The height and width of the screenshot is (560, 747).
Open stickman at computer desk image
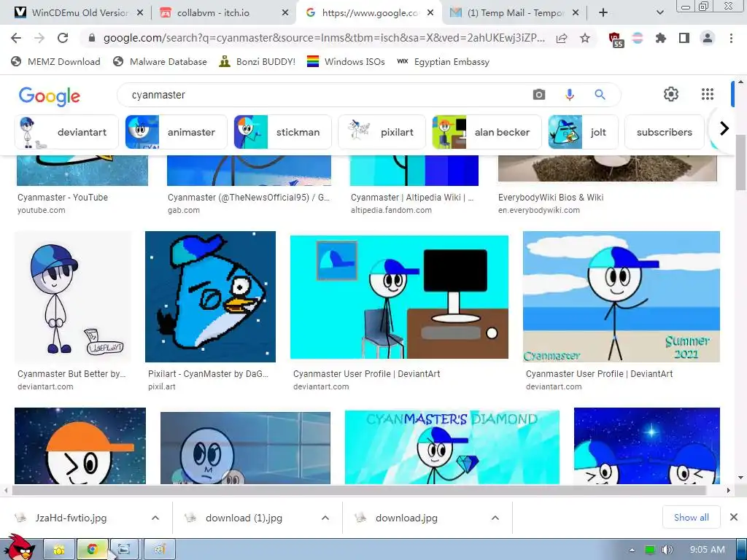click(x=399, y=297)
